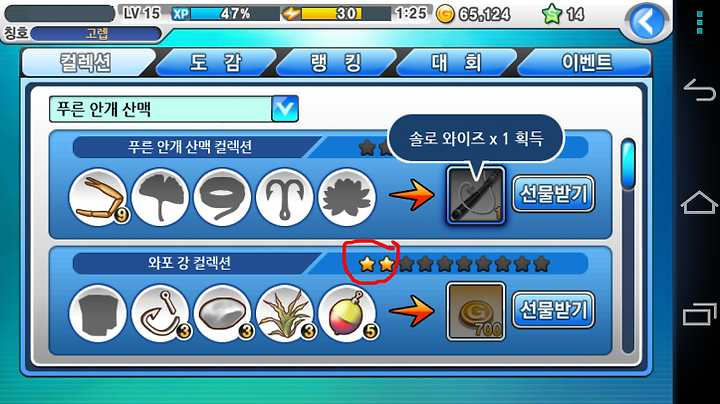This screenshot has height=404, width=720.
Task: Select the green grass plant item
Action: [x=285, y=313]
